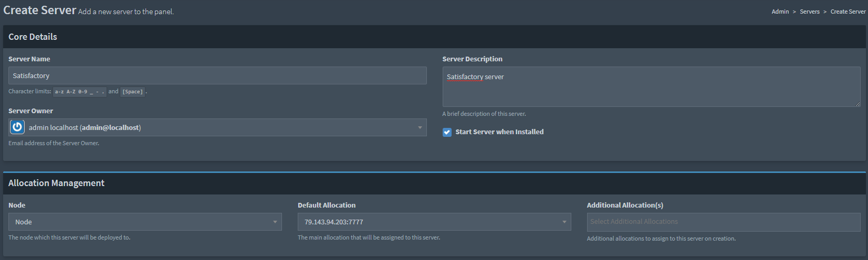Click inside the Server Description textarea
The image size is (868, 260).
(x=651, y=87)
